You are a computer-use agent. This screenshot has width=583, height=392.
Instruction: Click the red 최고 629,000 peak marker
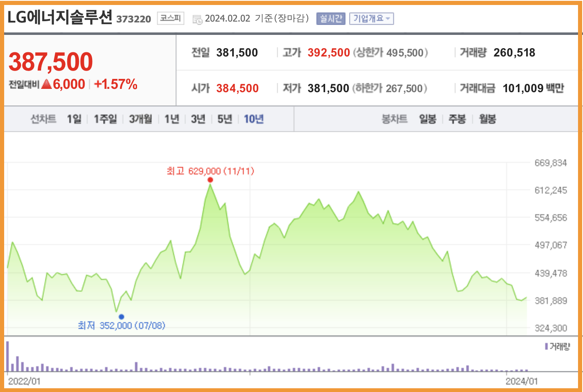tap(210, 180)
